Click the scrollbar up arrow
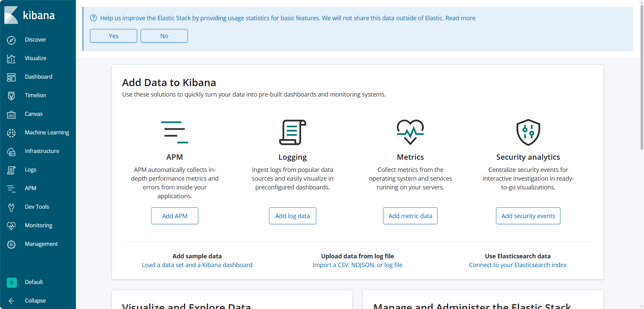 point(642,2)
